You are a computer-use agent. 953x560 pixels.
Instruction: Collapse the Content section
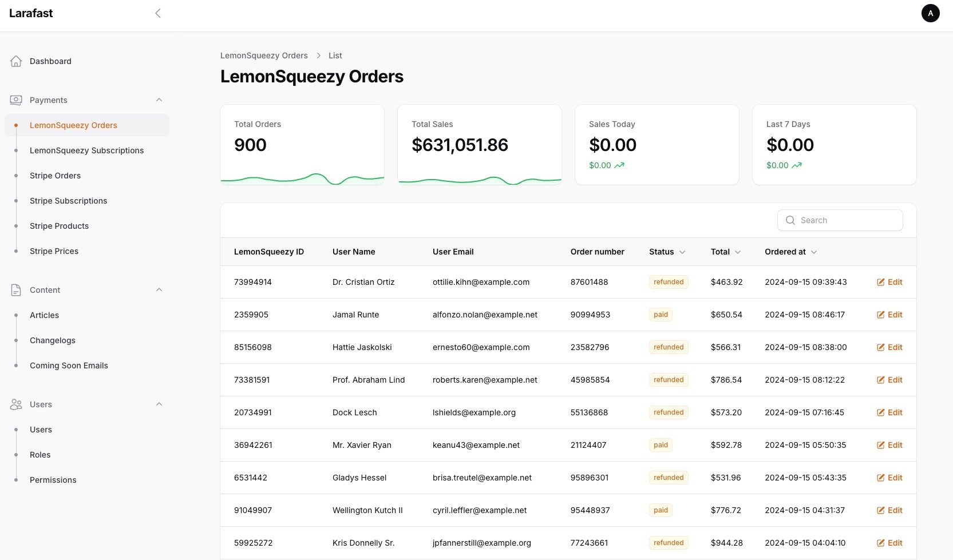click(159, 290)
